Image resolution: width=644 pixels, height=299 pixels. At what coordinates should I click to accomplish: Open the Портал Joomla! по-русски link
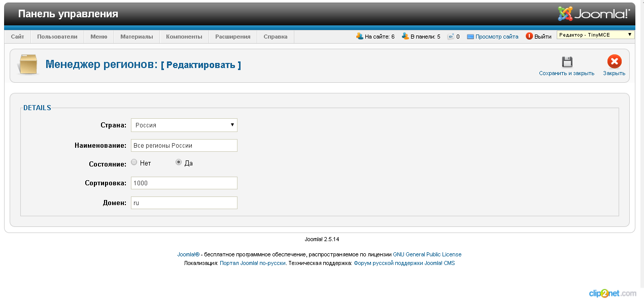click(x=253, y=263)
